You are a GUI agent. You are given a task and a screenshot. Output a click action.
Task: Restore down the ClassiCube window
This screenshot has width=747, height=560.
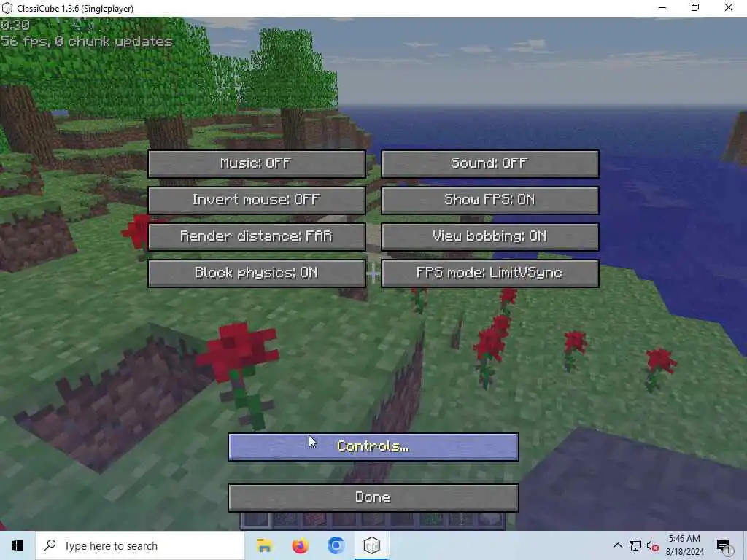pos(695,7)
